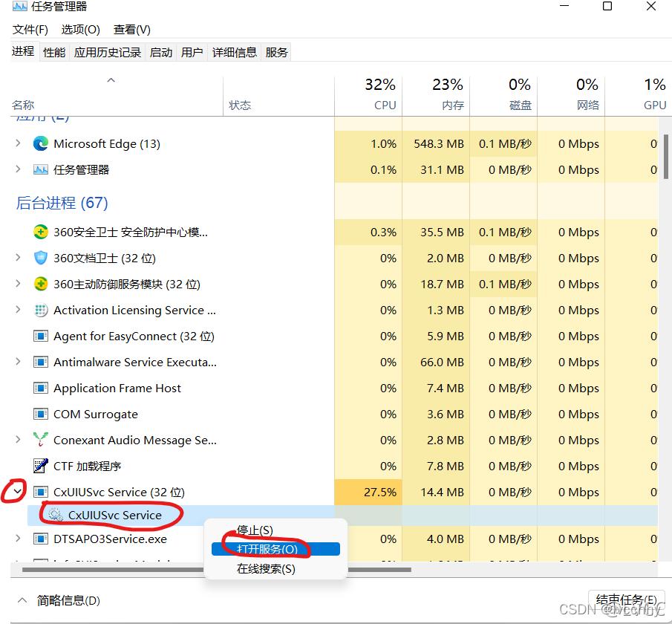Sort by the 网络 column header

[571, 95]
